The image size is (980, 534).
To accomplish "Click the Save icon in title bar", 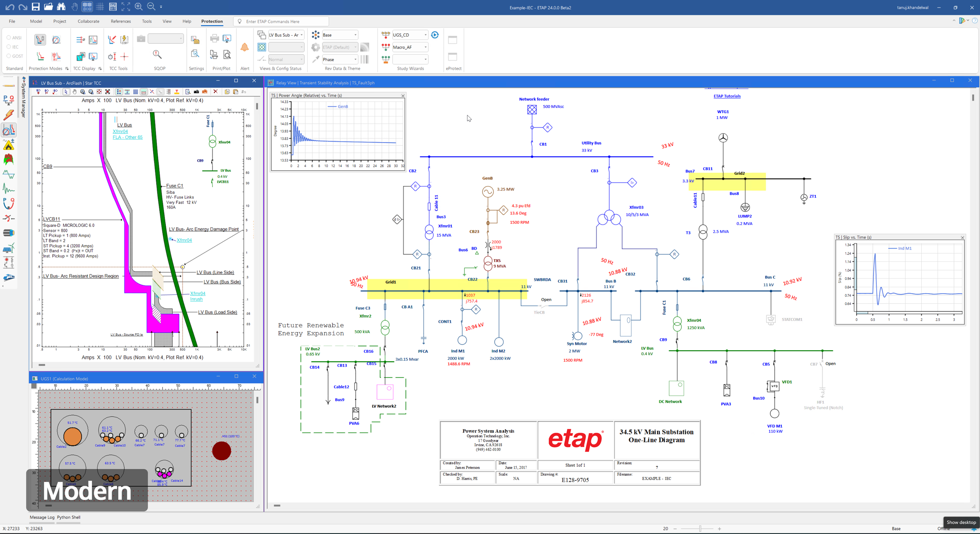I will click(36, 7).
